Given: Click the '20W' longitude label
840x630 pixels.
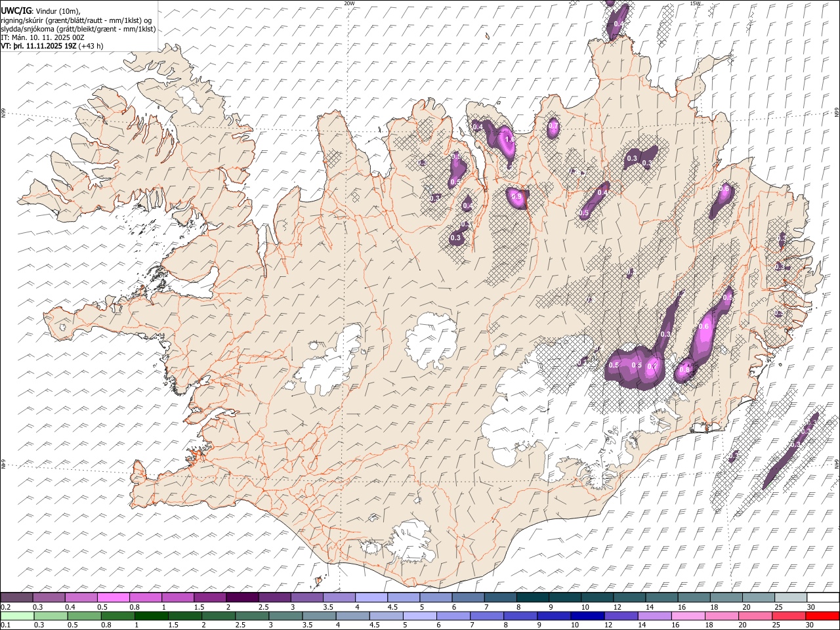Looking at the screenshot, I should [x=349, y=3].
